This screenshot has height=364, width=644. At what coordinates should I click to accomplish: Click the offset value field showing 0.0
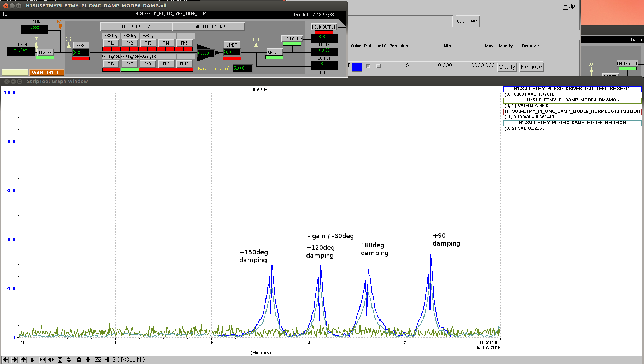click(81, 53)
